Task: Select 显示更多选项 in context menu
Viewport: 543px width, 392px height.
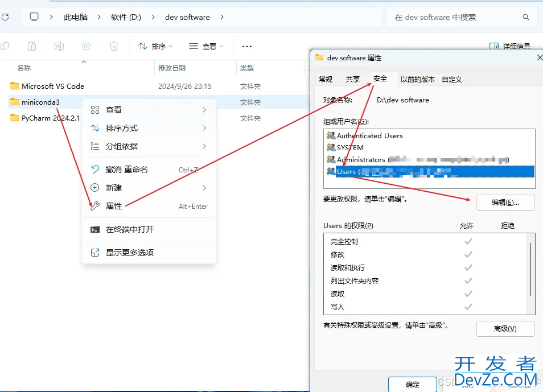Action: click(x=149, y=253)
